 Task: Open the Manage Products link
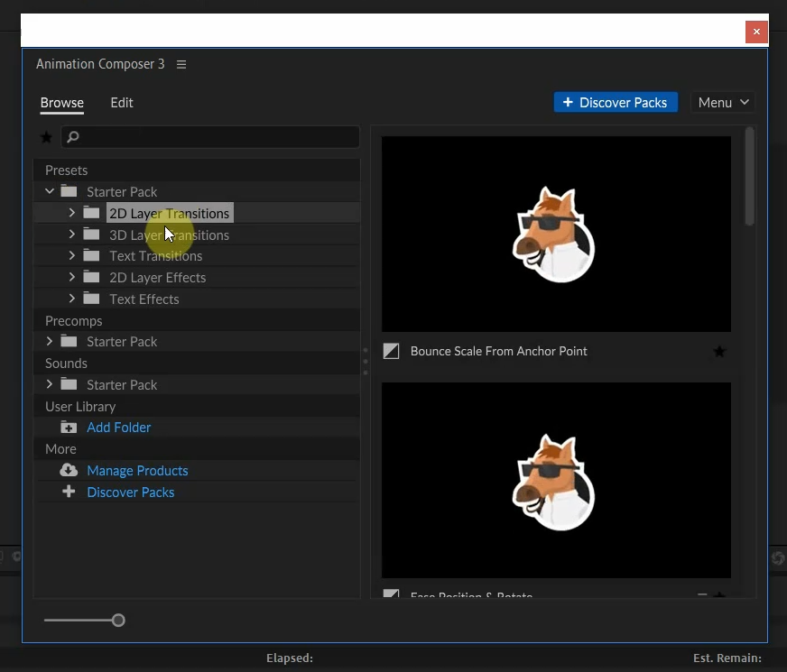137,470
